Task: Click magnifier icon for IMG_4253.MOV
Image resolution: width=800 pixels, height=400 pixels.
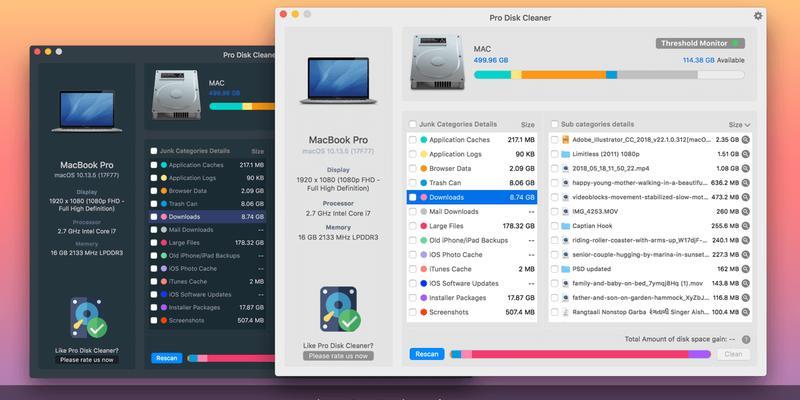Action: 745,211
